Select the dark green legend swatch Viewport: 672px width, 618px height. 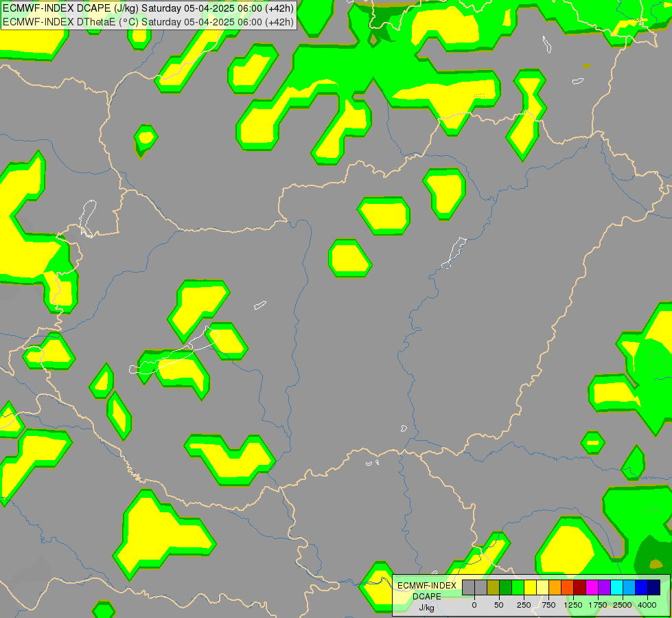coord(506,588)
